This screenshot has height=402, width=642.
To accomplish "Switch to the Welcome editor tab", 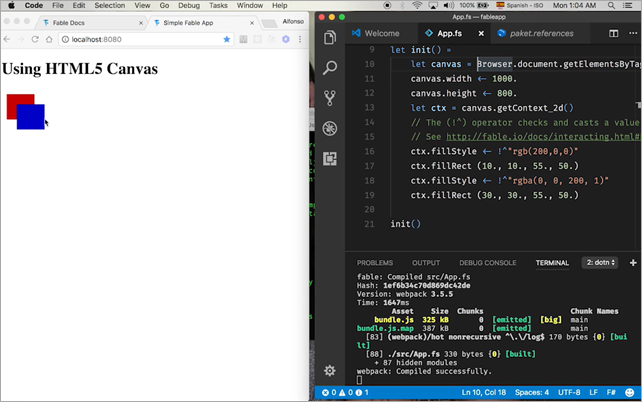I will click(382, 34).
